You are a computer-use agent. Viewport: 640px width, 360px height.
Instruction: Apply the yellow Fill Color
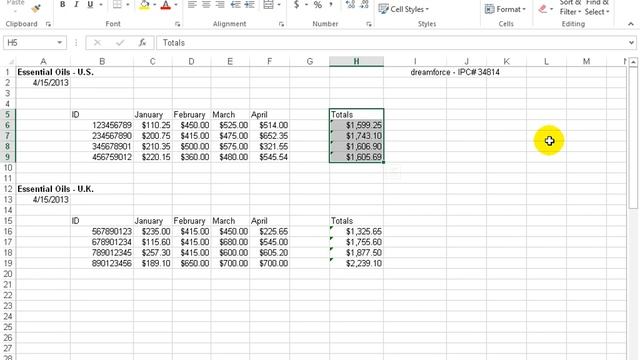[x=144, y=5]
